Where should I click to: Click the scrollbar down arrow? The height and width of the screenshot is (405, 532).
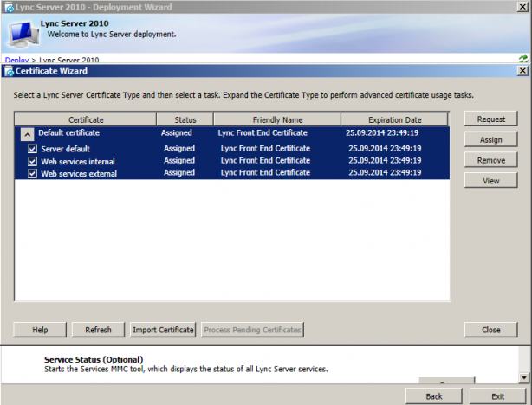pos(524,377)
